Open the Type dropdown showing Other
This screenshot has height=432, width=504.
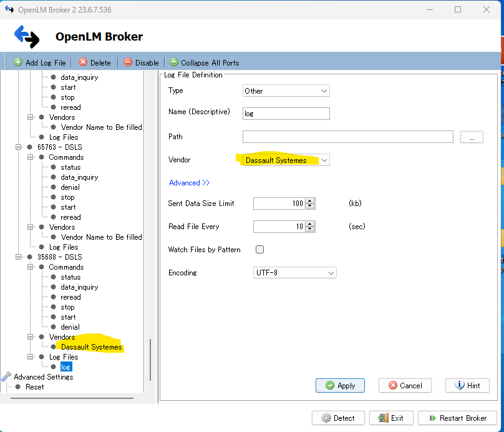tap(286, 91)
